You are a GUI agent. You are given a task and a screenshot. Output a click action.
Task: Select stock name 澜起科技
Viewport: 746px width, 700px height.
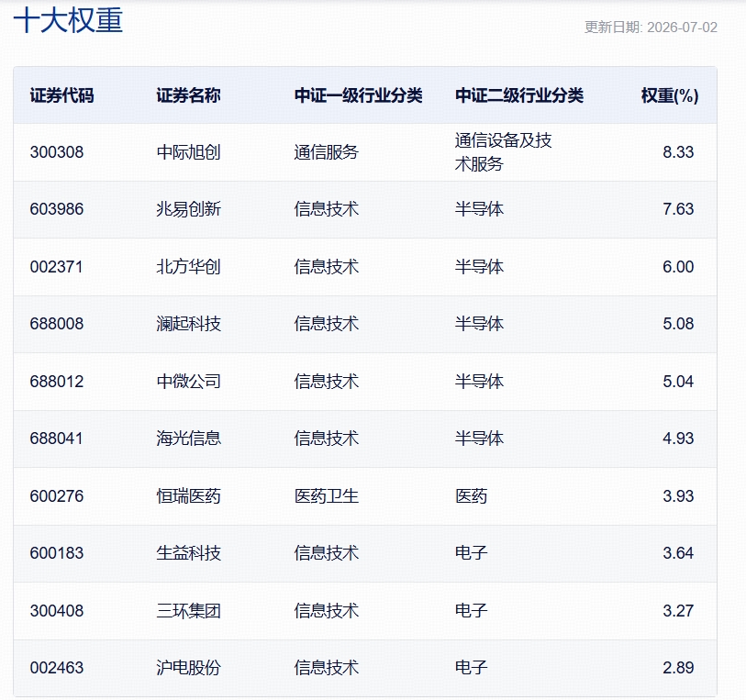pos(188,324)
